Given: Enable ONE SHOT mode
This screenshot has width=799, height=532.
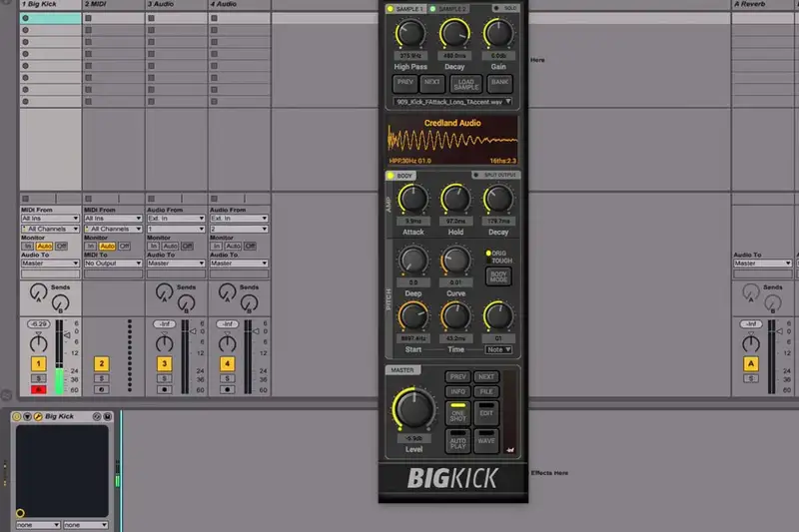Looking at the screenshot, I should point(458,413).
